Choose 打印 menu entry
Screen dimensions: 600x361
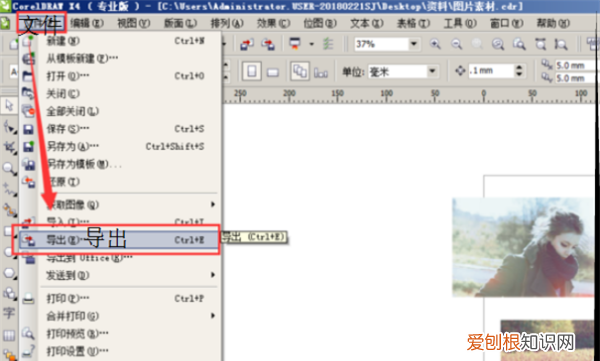(68, 298)
